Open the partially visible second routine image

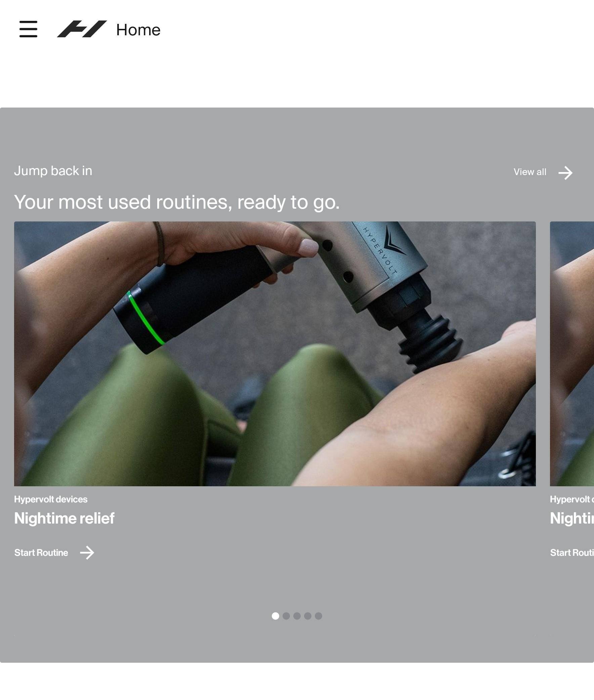coord(572,354)
